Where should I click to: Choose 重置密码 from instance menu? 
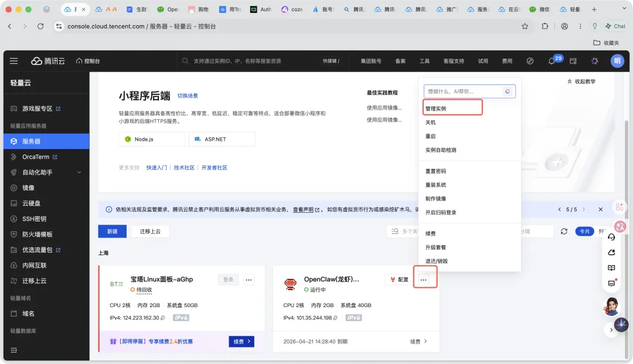435,171
